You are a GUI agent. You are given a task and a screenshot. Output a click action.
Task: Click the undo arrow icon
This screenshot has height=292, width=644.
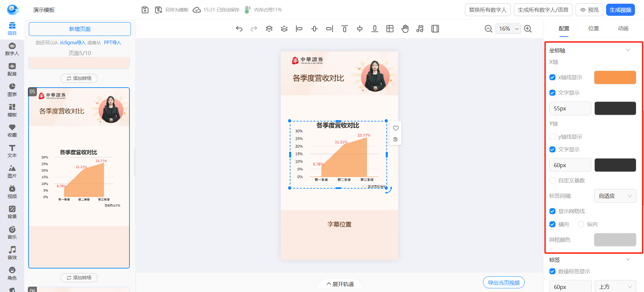[x=239, y=29]
